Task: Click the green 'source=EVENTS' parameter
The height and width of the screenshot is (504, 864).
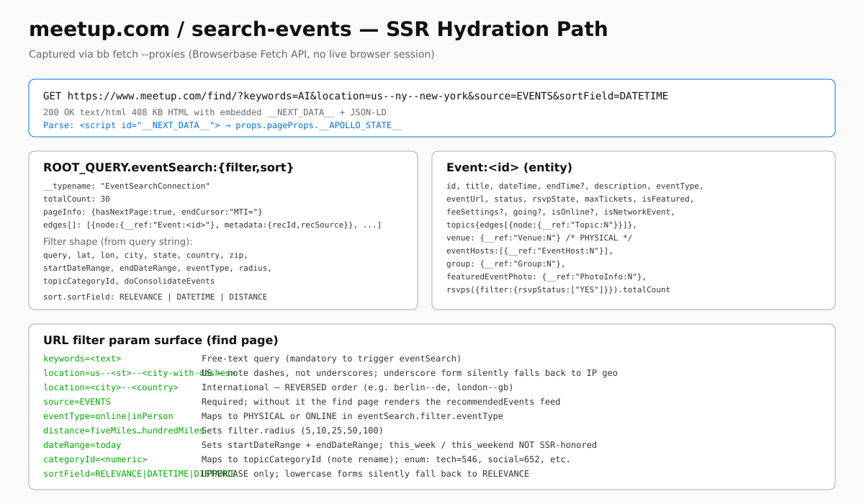Action: pos(77,402)
